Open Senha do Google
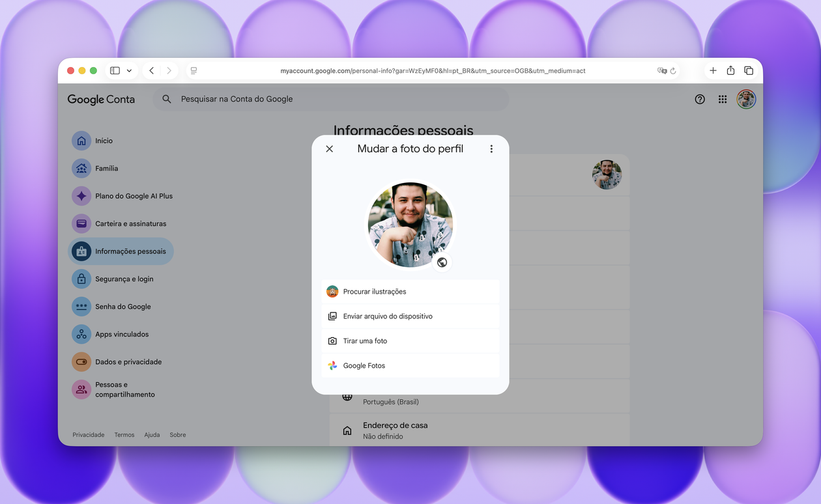This screenshot has width=821, height=504. [x=121, y=307]
